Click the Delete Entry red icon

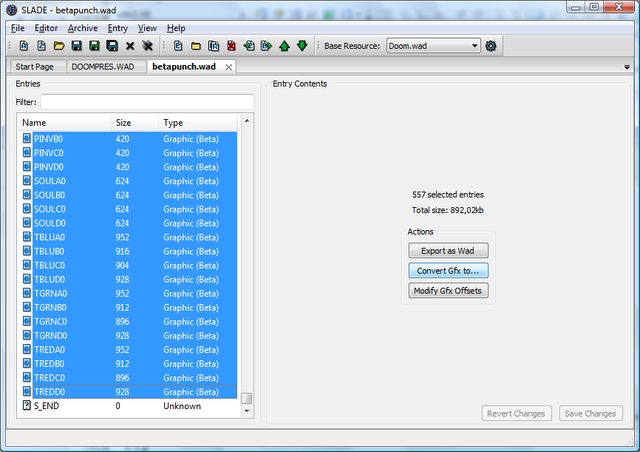231,46
